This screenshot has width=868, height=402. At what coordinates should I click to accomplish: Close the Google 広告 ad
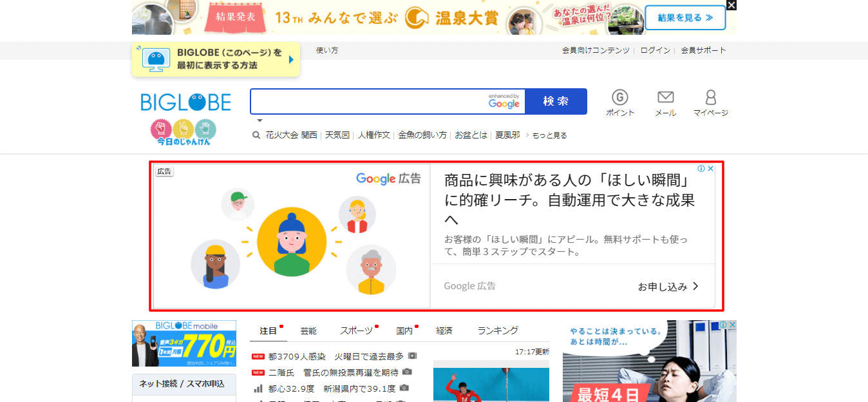point(710,169)
